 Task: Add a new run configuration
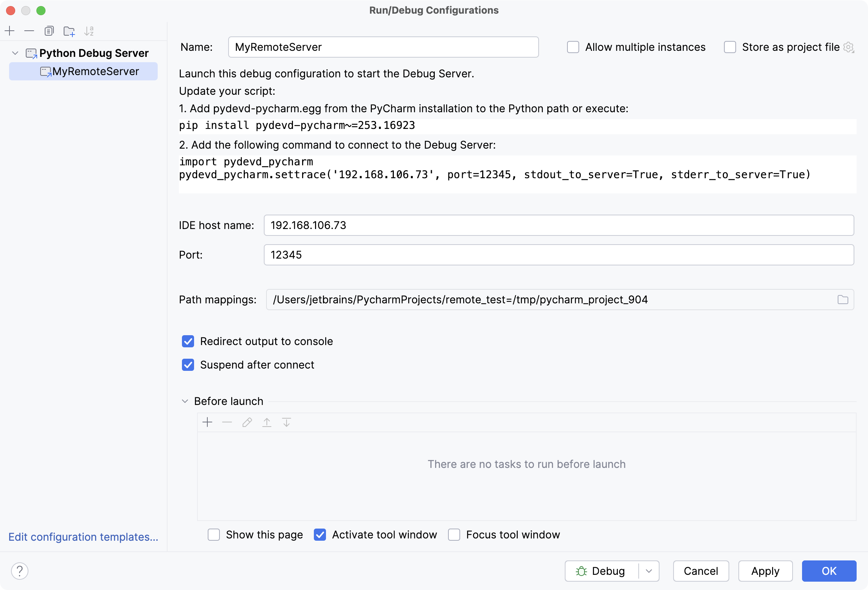(x=10, y=31)
